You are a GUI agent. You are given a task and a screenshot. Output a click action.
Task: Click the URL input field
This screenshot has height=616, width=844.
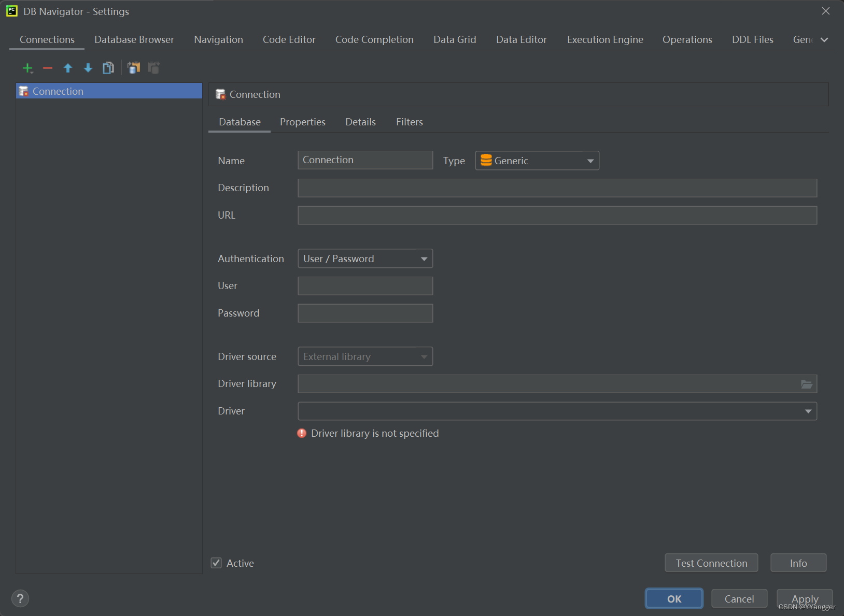[557, 216]
